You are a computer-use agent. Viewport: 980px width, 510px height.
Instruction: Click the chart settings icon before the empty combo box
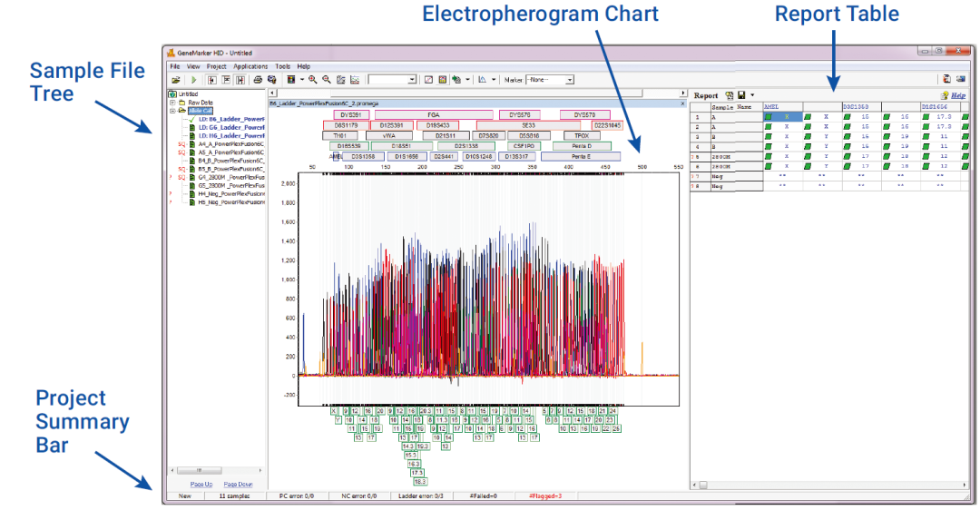click(355, 80)
